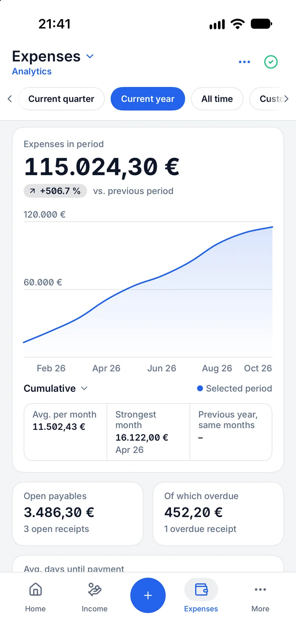
Task: Tap the 11.502,43 € average value
Action: coord(59,427)
